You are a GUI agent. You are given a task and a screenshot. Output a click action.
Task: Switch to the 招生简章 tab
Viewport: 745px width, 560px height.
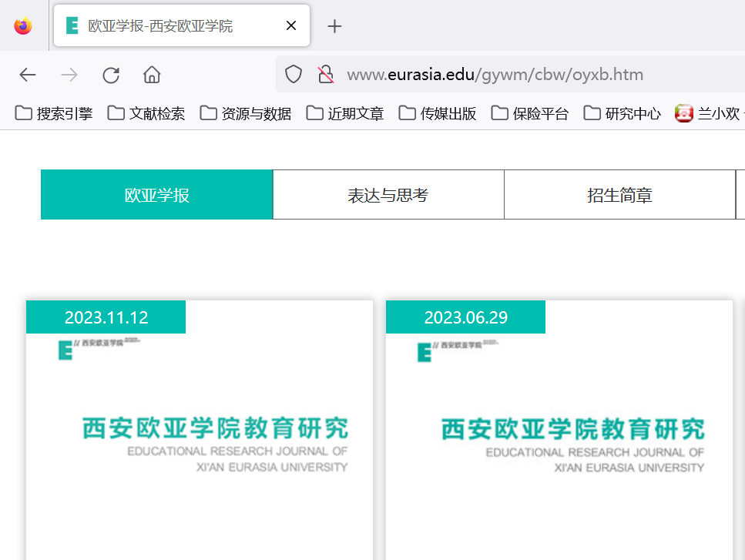tap(619, 195)
